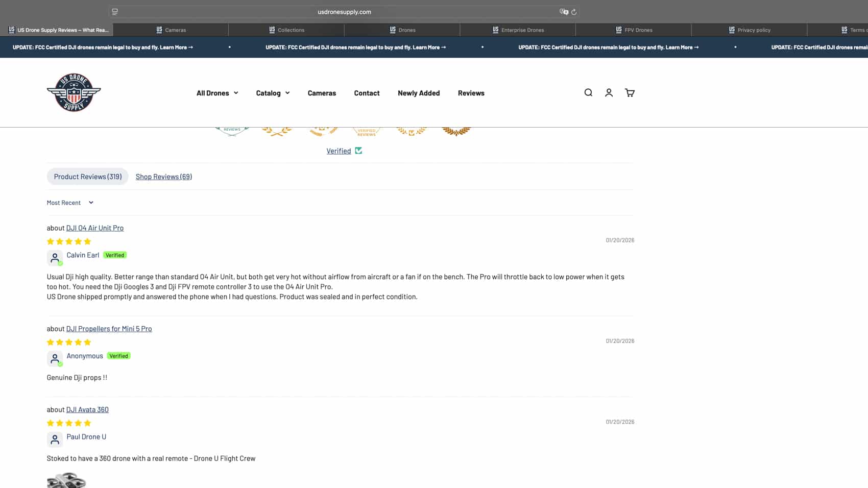
Task: Click the green Verified checkmark badge
Action: click(358, 151)
